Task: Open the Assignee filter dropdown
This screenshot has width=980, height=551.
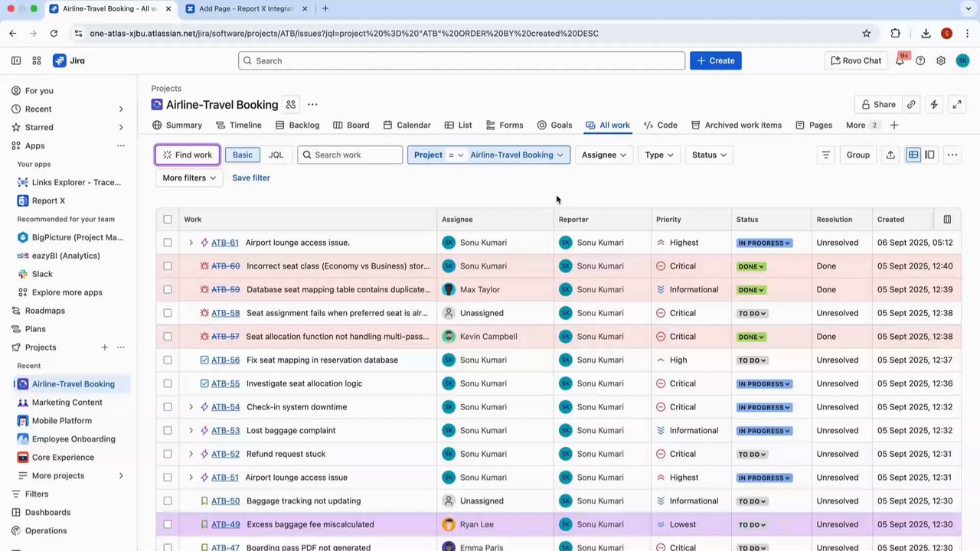Action: pos(604,155)
